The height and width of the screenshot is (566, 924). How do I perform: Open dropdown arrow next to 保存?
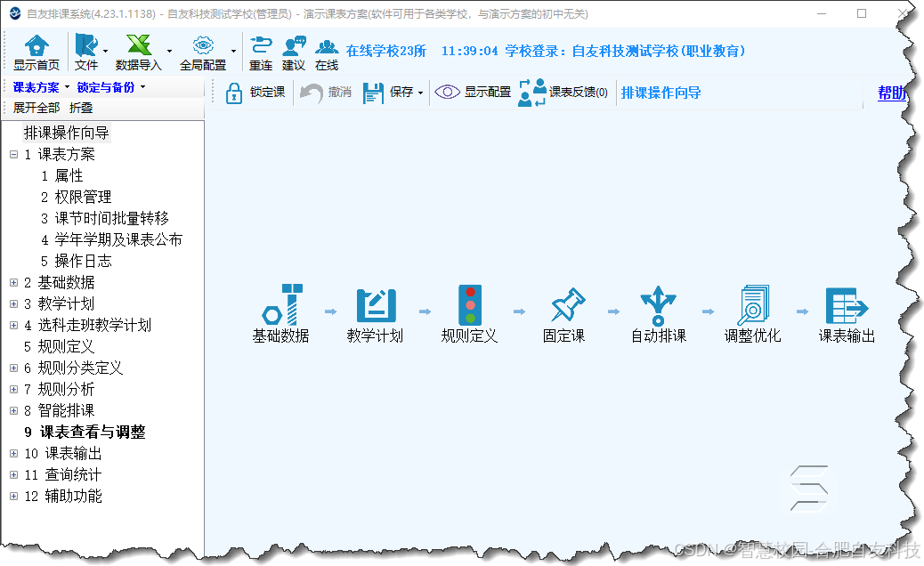point(420,93)
